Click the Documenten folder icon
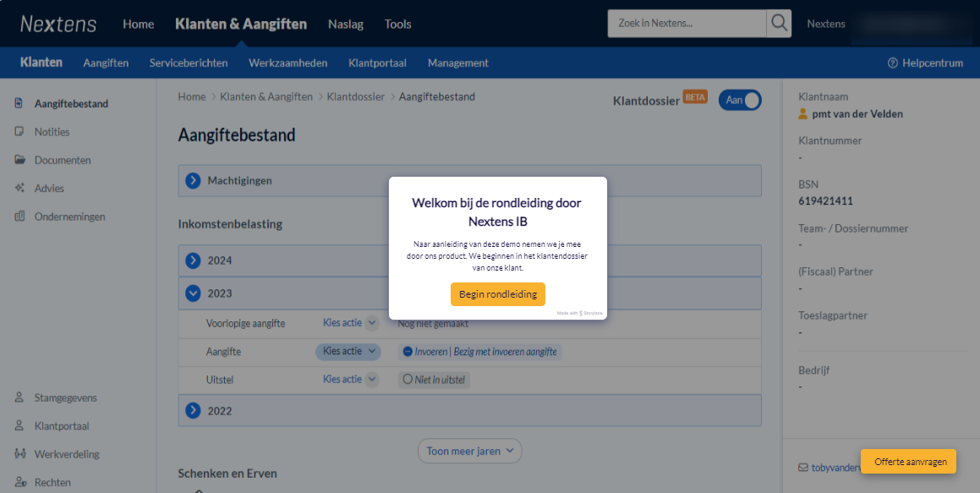Screen dimensions: 980x493 tap(20, 160)
